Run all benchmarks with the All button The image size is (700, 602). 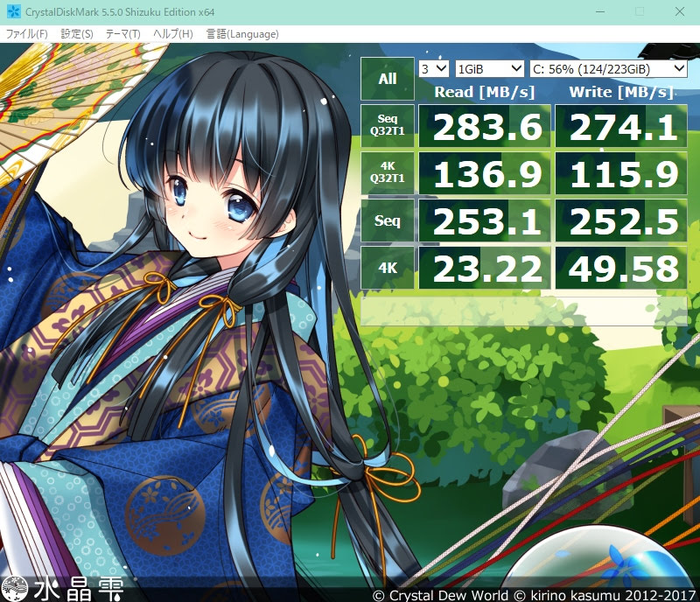pyautogui.click(x=387, y=79)
